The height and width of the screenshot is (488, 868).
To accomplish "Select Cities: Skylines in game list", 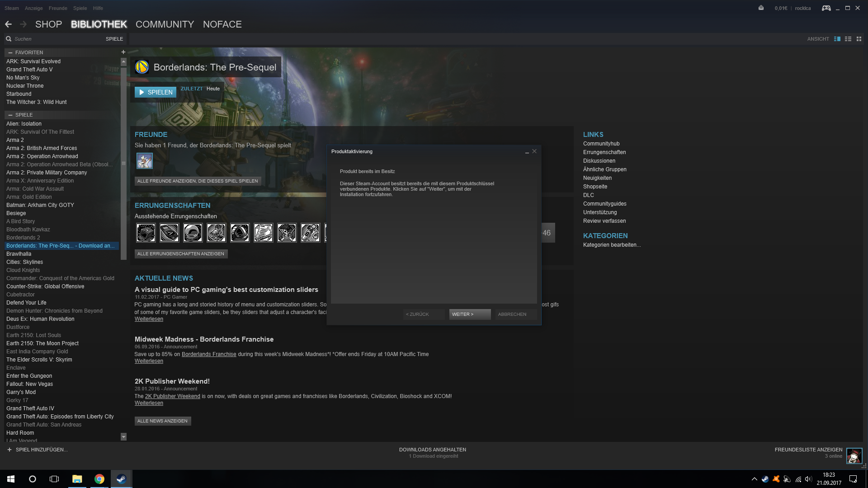I will (x=24, y=262).
